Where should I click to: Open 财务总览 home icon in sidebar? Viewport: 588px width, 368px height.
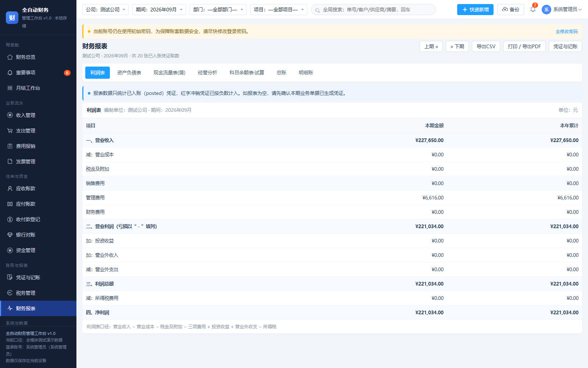[10, 57]
